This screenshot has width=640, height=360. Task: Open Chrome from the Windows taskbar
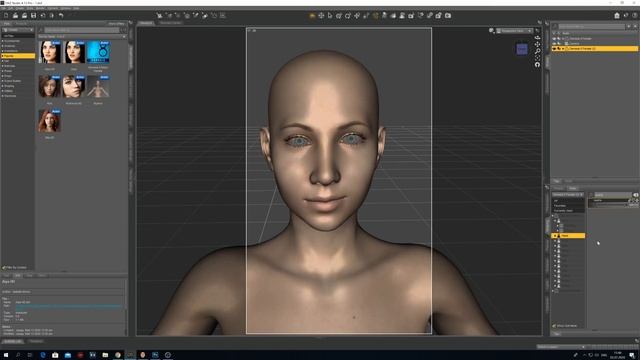pyautogui.click(x=118, y=355)
